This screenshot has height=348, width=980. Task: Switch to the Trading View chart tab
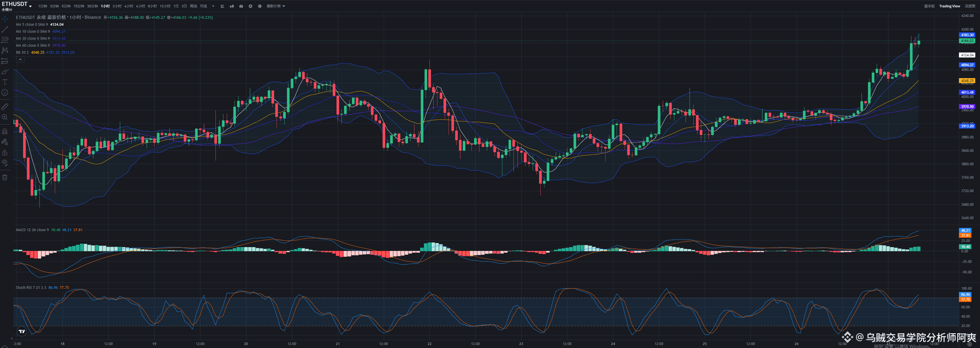pos(949,6)
